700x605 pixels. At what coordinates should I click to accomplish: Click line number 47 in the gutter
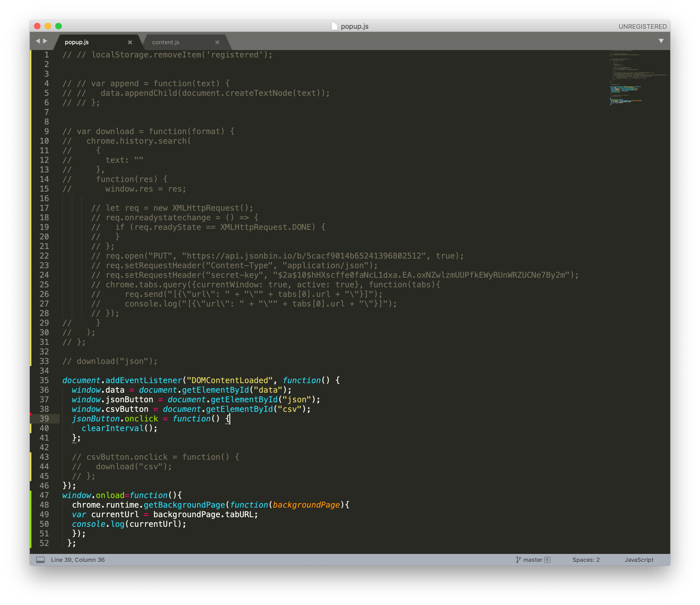[44, 495]
